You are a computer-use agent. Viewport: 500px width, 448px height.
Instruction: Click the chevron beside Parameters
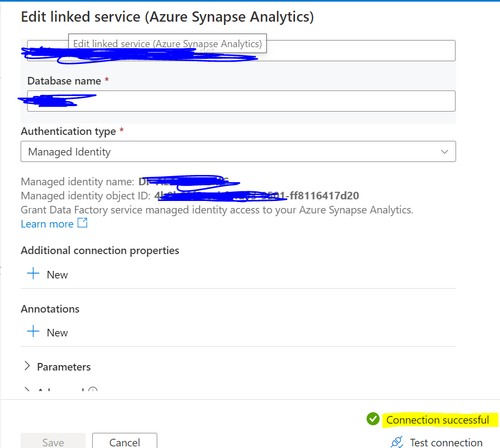pyautogui.click(x=27, y=367)
